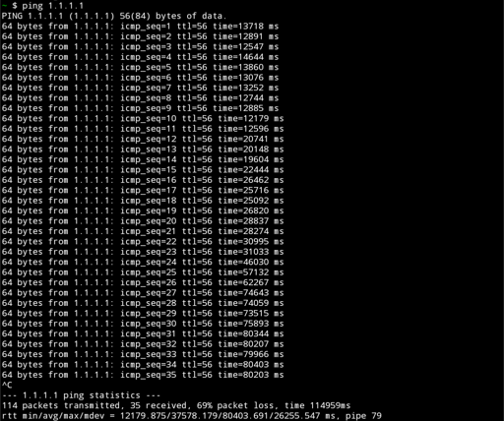Click the PING 1.1.1.1 header line

coord(114,16)
